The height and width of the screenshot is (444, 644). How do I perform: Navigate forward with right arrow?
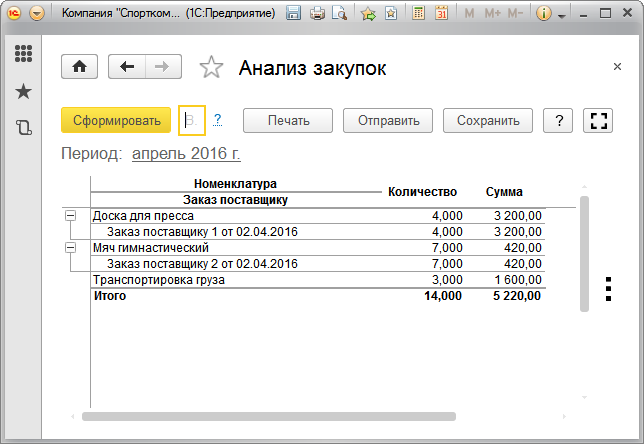(163, 67)
